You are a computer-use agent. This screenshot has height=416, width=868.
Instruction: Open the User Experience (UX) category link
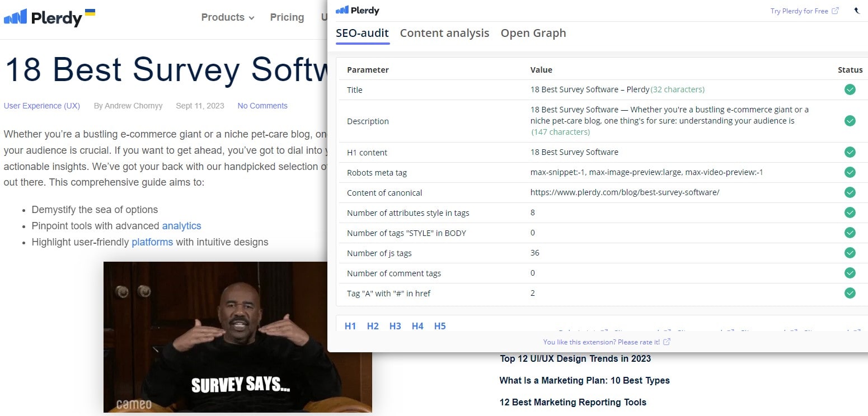tap(42, 106)
